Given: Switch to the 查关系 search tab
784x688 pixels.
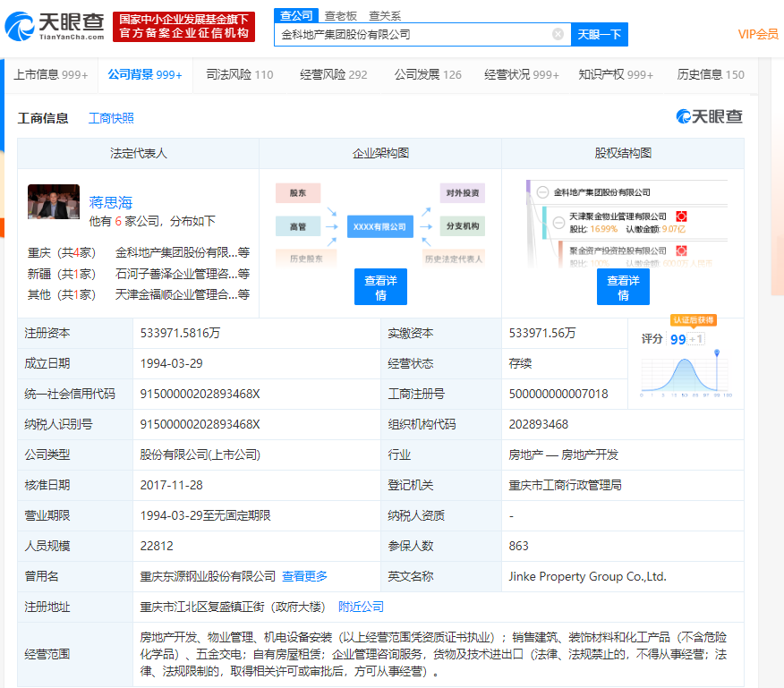Looking at the screenshot, I should 385,15.
